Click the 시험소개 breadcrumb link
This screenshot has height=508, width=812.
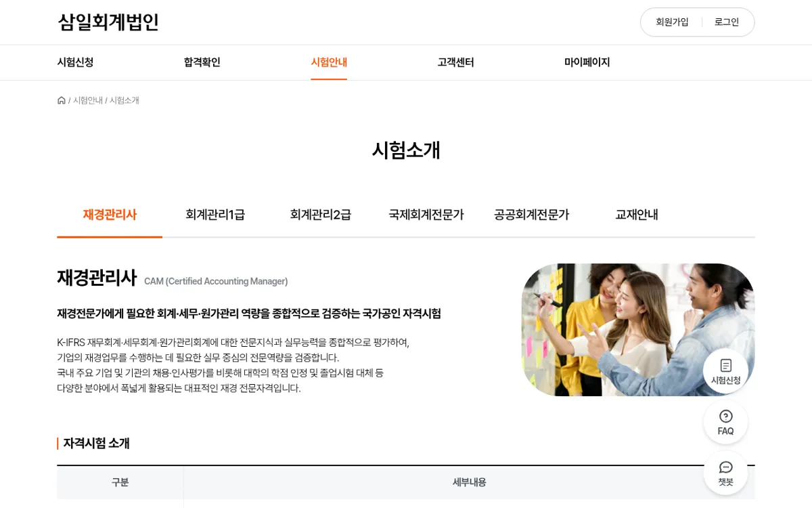click(x=125, y=100)
